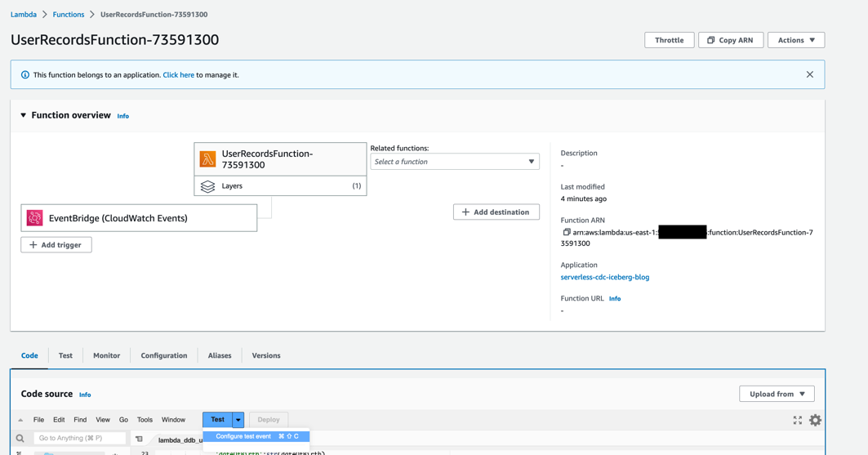Screen dimensions: 868x455
Task: Collapse the Function overview section
Action: click(23, 115)
